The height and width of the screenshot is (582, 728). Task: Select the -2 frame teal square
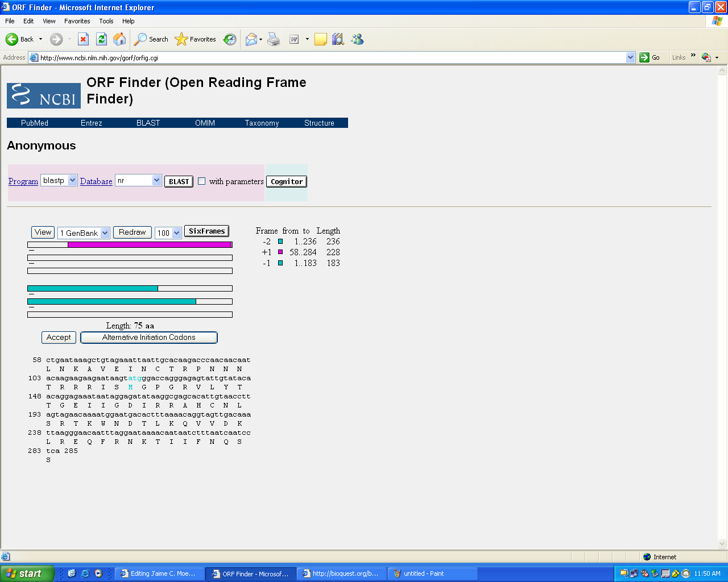click(x=280, y=242)
